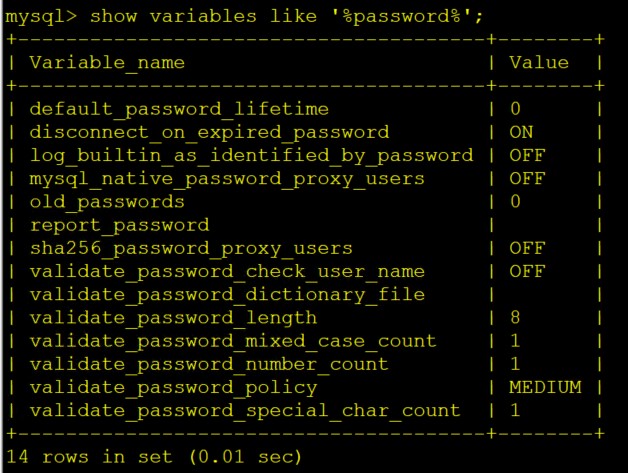The width and height of the screenshot is (628, 473).
Task: Click disconnect_on_expired_password variable name
Action: pos(209,131)
